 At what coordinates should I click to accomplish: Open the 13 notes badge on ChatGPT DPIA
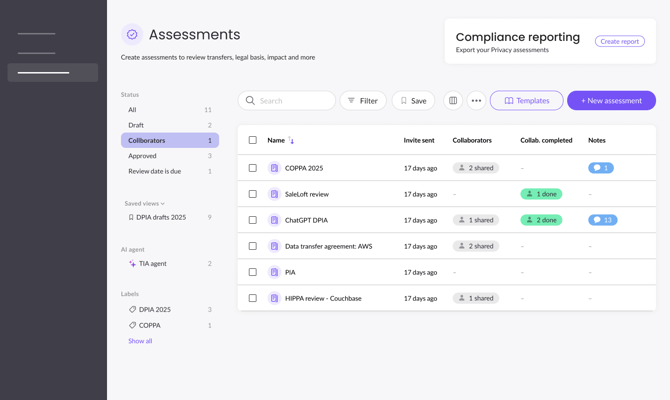602,220
